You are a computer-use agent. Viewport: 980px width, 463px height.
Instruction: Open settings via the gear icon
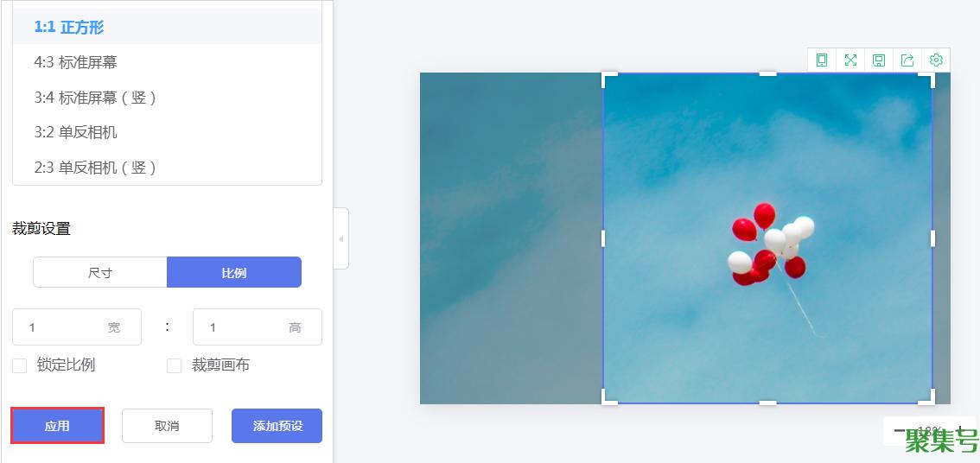coord(936,60)
